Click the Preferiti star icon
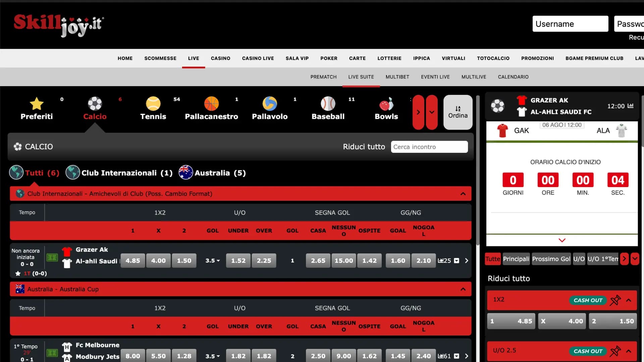 click(37, 104)
